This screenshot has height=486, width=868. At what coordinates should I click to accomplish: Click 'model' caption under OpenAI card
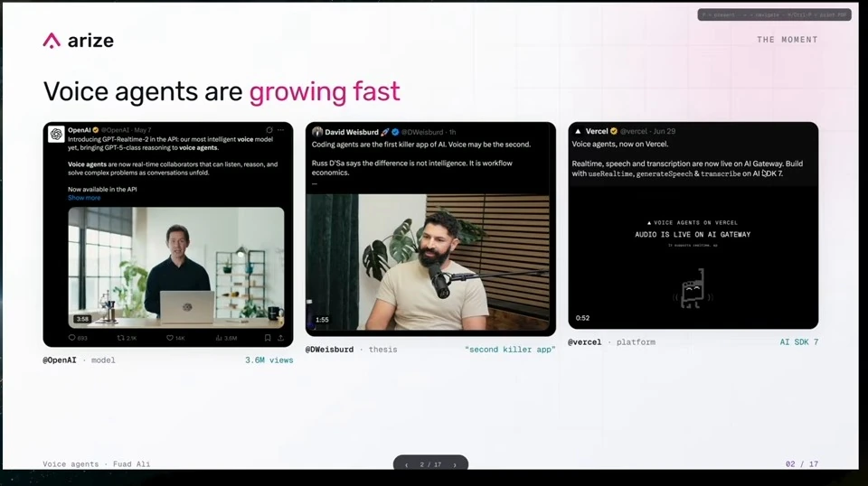(x=103, y=360)
